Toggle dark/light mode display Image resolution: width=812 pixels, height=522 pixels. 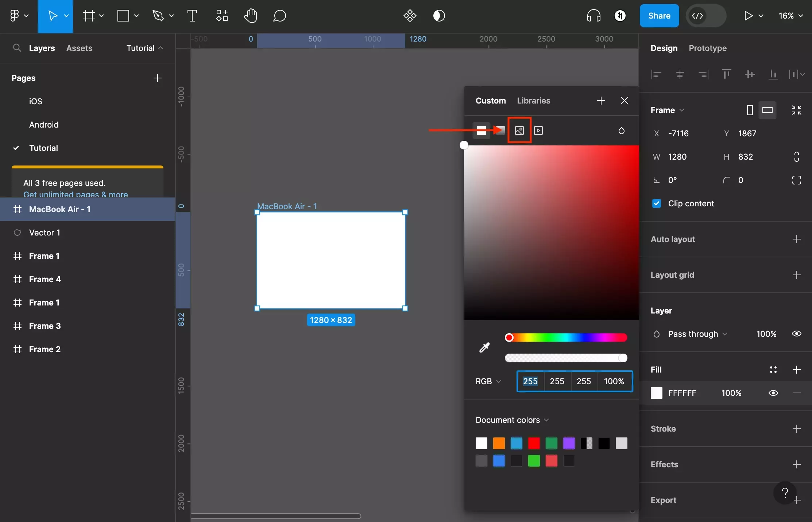(438, 15)
